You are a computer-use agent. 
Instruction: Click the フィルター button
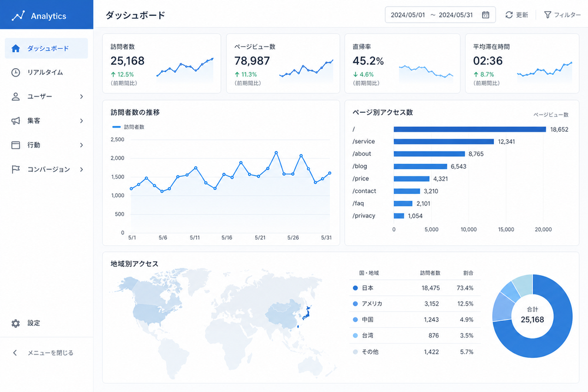click(x=562, y=15)
